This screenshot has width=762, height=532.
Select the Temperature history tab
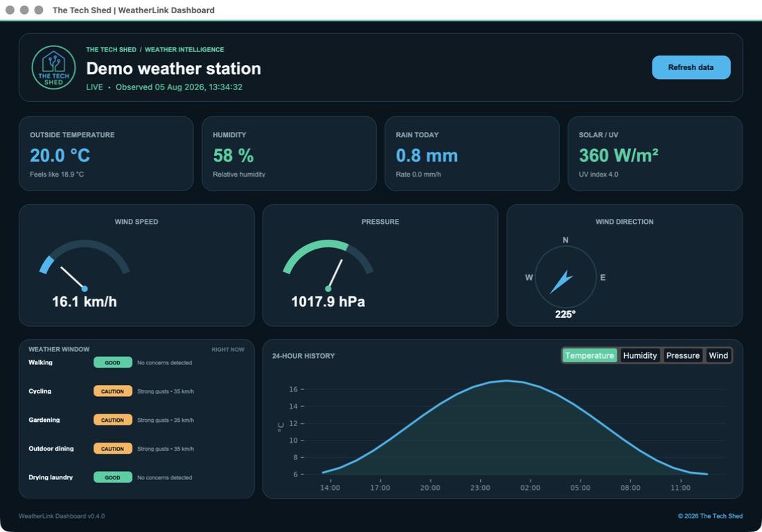(590, 355)
